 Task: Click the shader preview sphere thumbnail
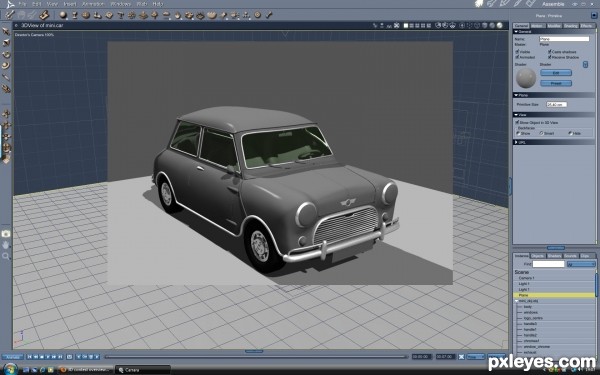[526, 78]
